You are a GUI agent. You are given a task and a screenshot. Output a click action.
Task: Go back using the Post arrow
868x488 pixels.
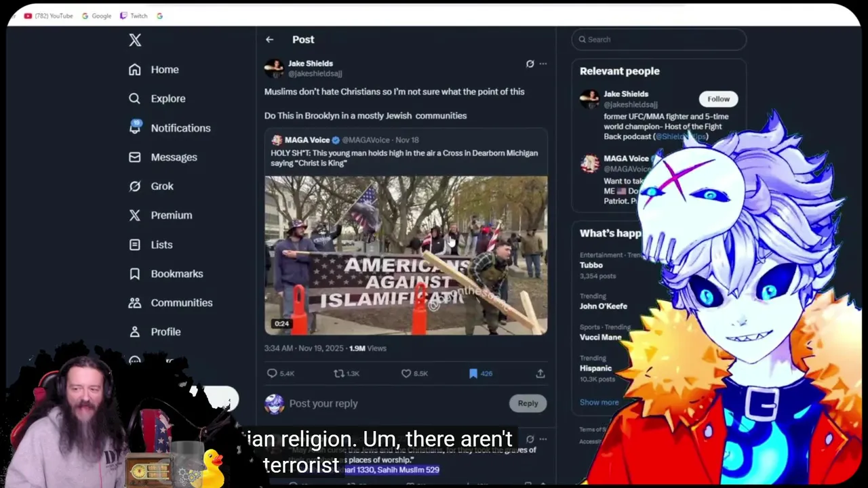tap(270, 39)
